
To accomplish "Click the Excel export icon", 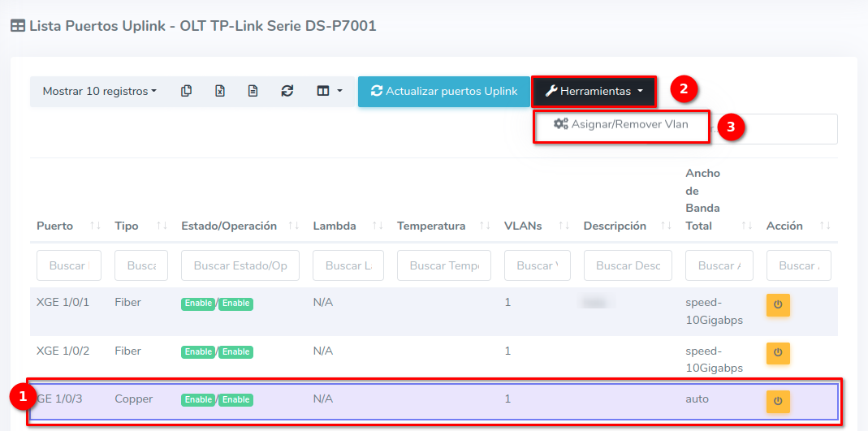I will [220, 92].
